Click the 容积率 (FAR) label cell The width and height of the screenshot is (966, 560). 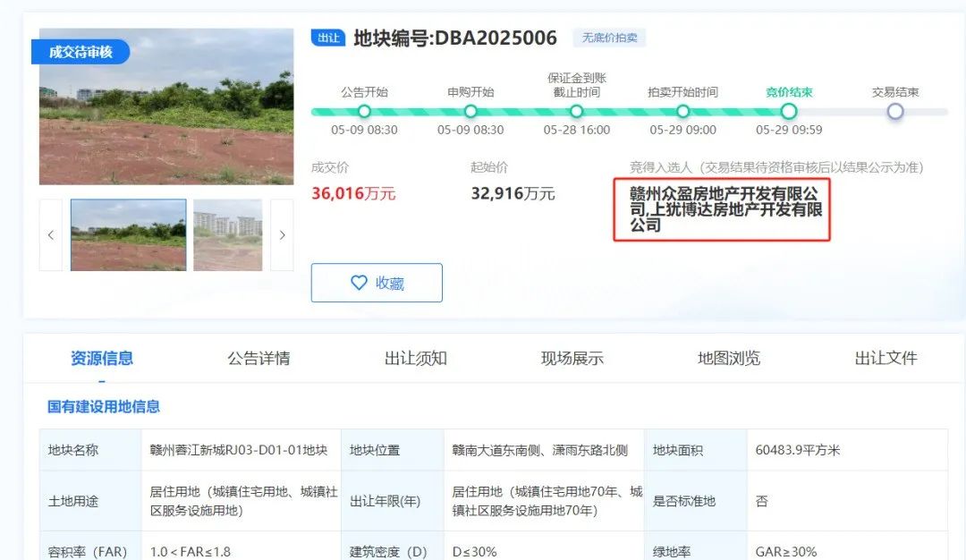point(90,546)
